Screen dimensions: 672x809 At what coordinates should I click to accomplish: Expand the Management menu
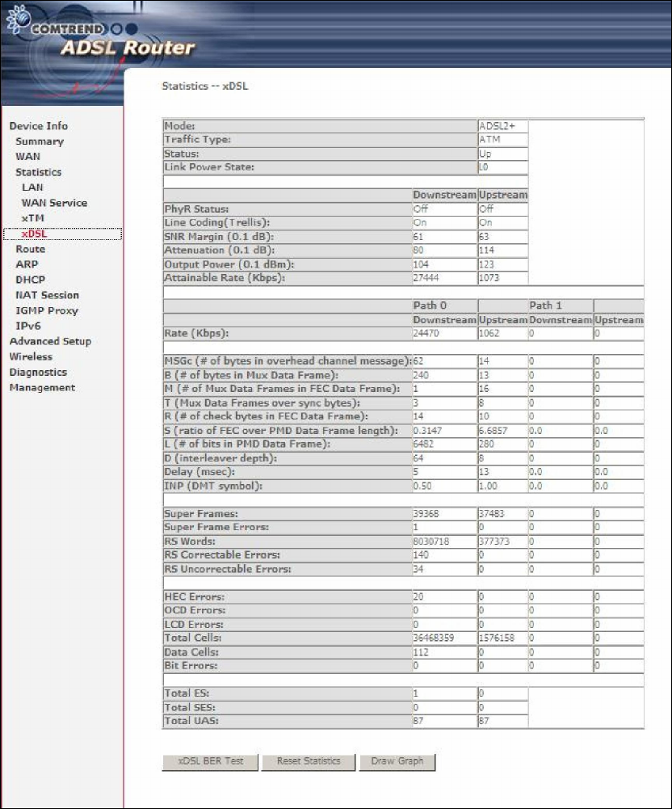pos(42,387)
